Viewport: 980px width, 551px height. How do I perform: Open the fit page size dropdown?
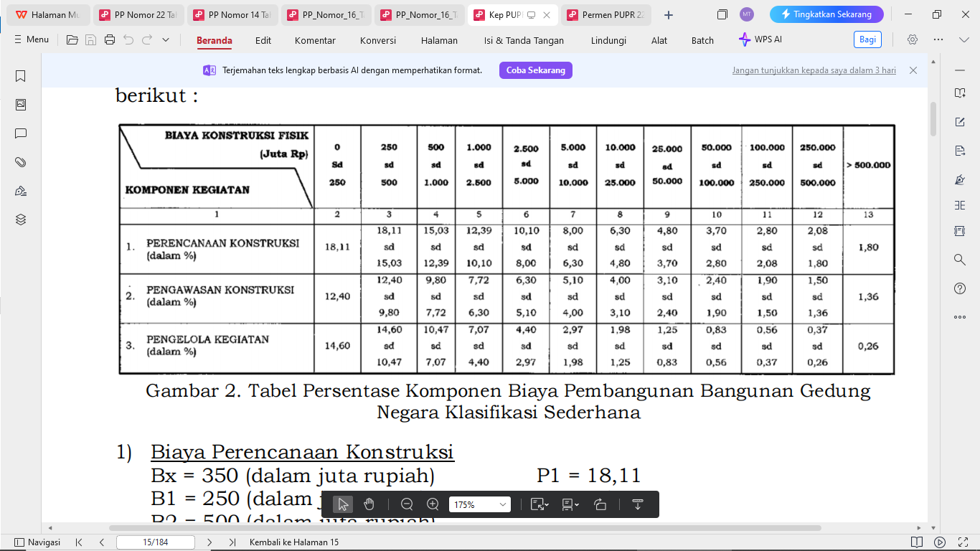[x=540, y=504]
